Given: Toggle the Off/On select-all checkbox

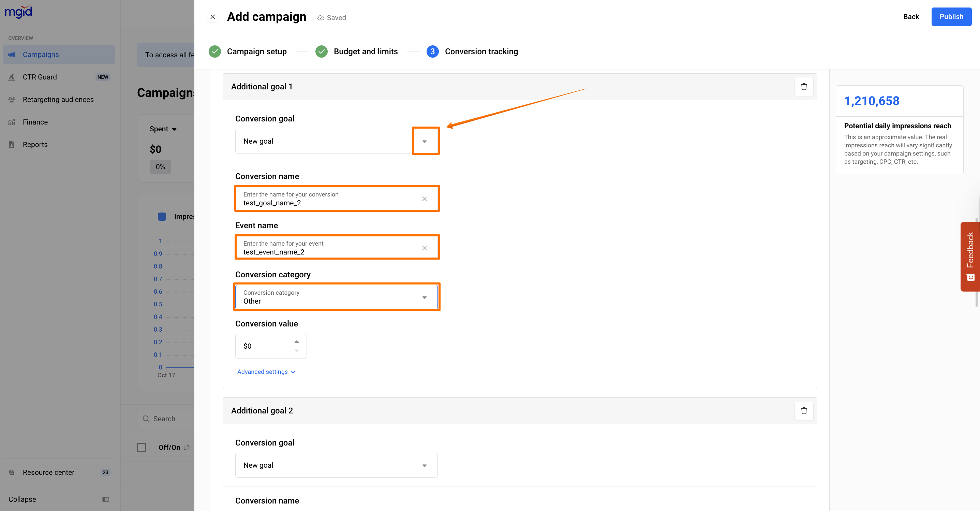Looking at the screenshot, I should [142, 447].
